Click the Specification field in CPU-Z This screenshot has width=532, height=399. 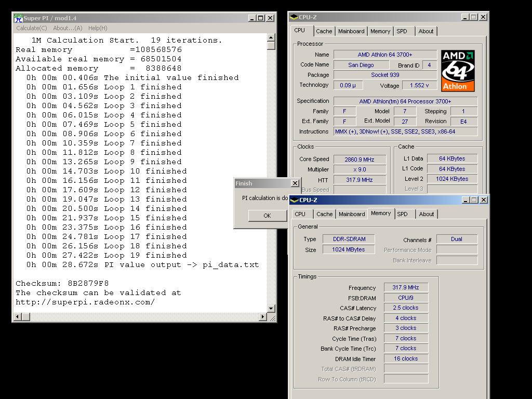click(405, 101)
